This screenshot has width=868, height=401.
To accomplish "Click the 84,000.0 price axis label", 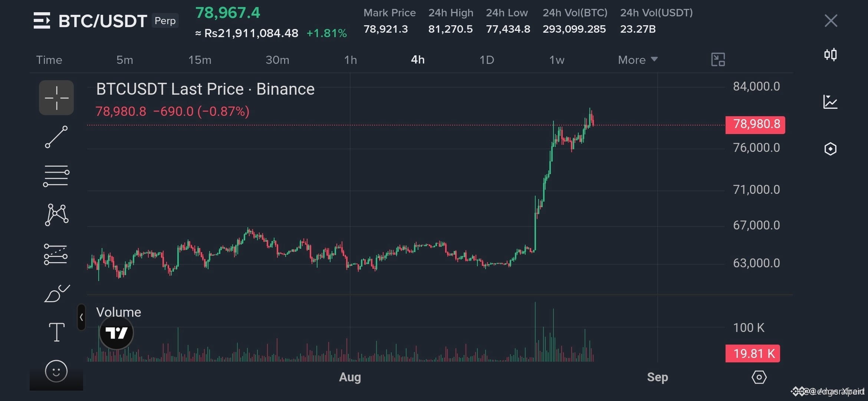I will point(756,87).
